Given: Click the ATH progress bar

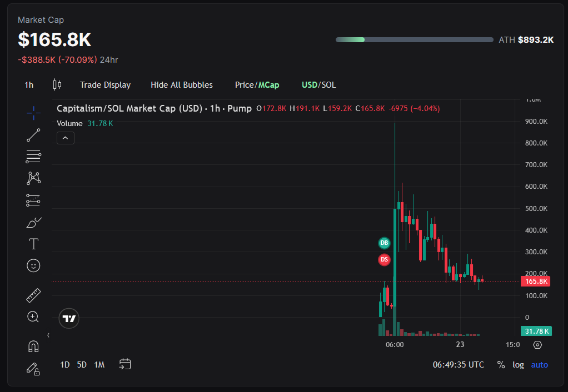Looking at the screenshot, I should (x=415, y=40).
